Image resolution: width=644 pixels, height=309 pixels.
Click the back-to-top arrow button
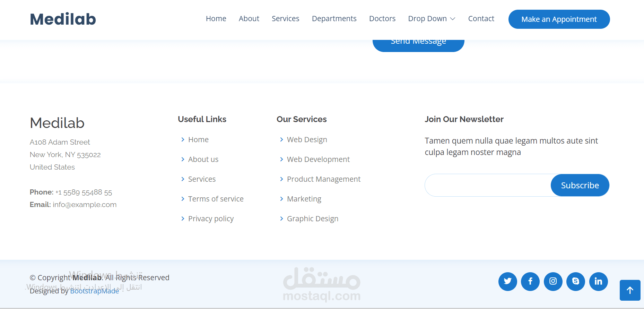click(x=630, y=290)
